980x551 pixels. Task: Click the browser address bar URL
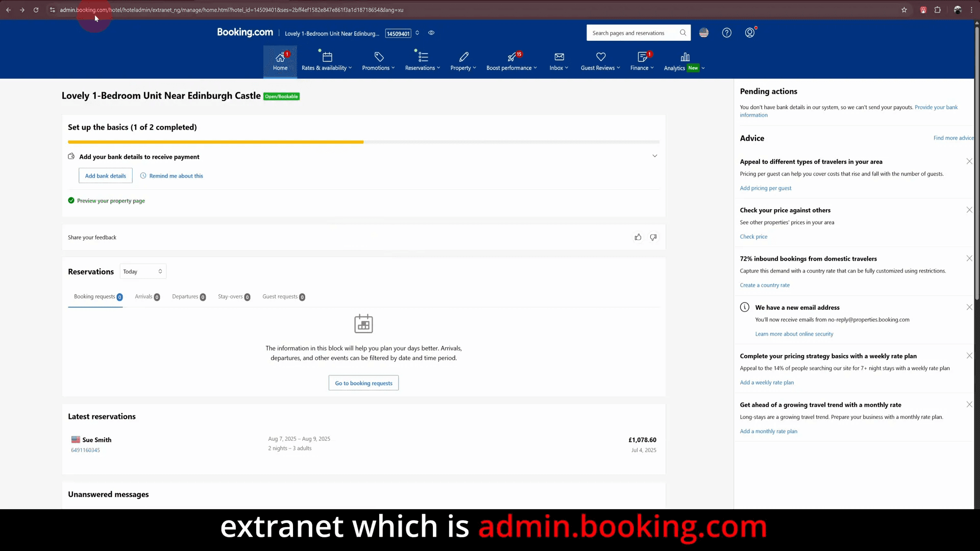pos(231,10)
